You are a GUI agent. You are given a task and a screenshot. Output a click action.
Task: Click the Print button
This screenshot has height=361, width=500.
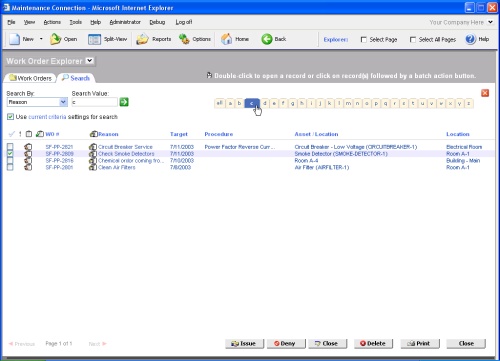[420, 344]
